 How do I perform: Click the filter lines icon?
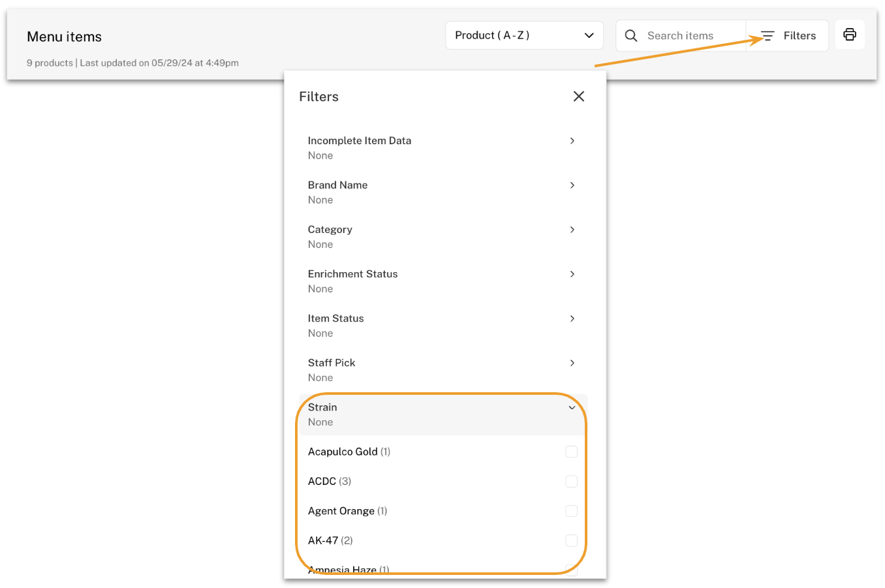[768, 36]
